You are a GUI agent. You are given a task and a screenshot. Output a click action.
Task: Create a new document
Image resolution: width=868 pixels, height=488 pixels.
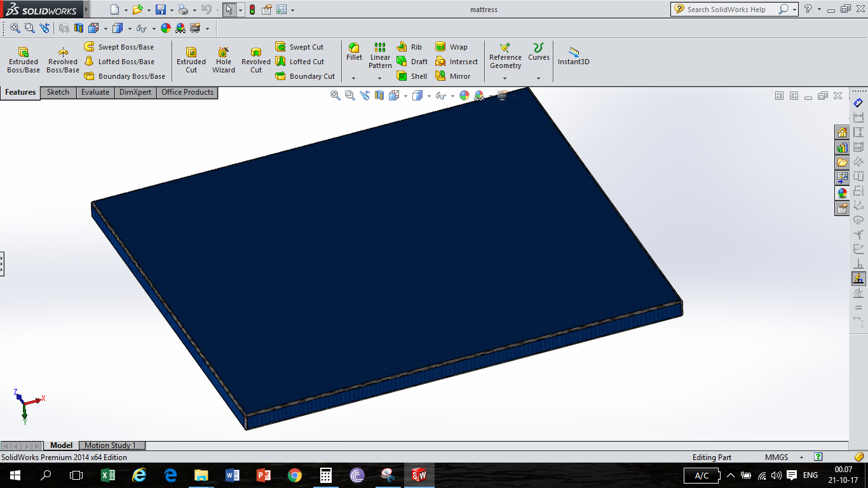[x=114, y=10]
